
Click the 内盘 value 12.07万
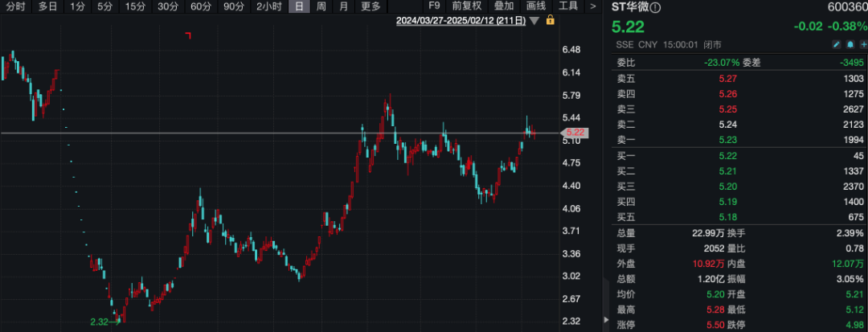(x=848, y=264)
